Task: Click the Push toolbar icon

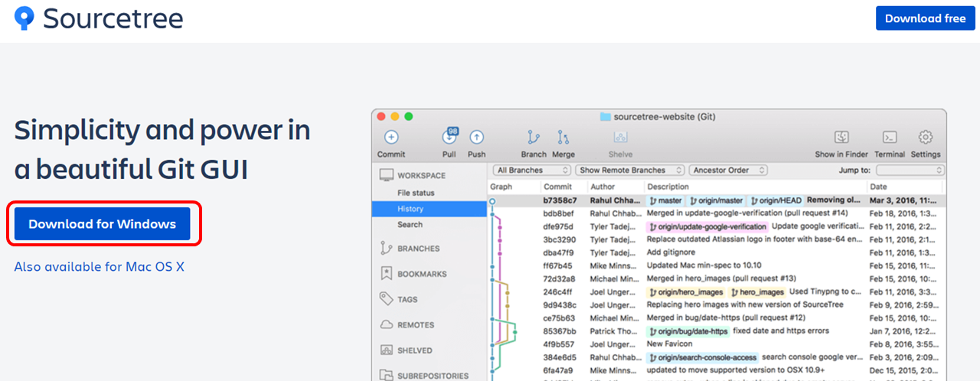Action: click(x=476, y=137)
